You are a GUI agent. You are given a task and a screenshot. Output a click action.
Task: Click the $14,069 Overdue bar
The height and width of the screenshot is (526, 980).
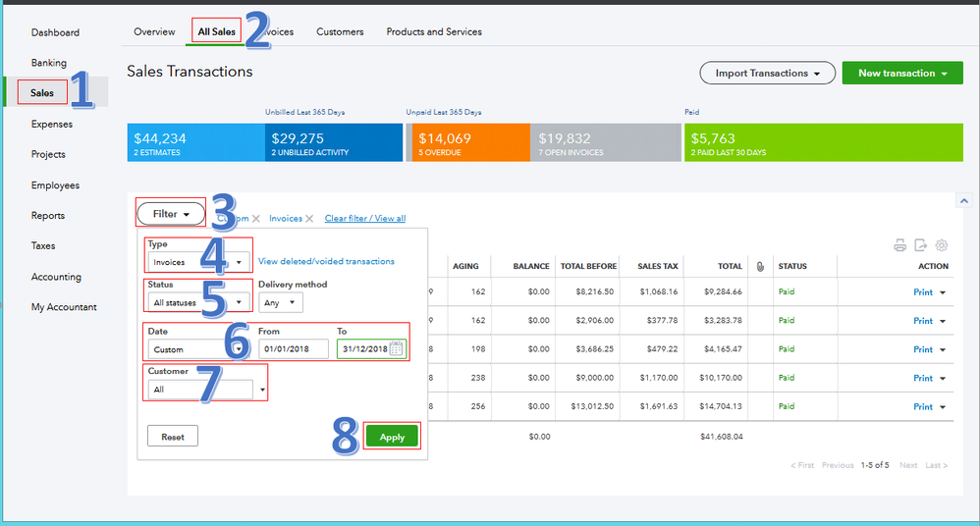[471, 142]
